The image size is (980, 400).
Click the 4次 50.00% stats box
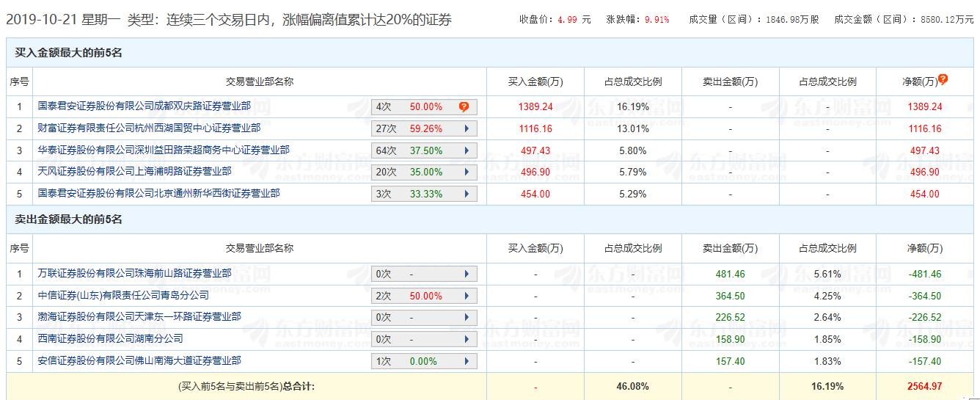tap(424, 107)
